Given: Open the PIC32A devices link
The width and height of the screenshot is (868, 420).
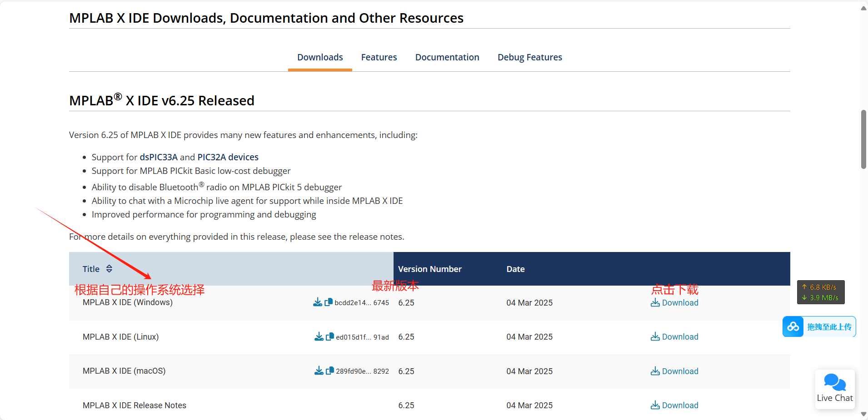Looking at the screenshot, I should tap(228, 157).
